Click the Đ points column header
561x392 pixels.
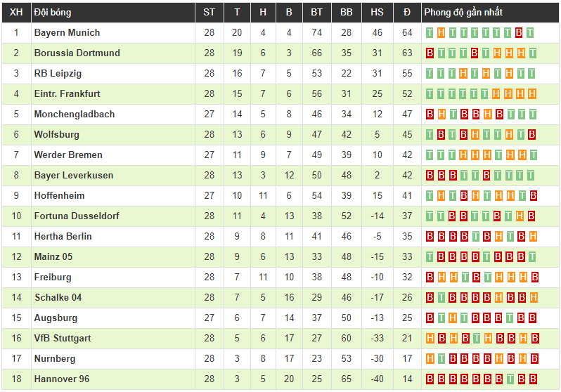(407, 13)
